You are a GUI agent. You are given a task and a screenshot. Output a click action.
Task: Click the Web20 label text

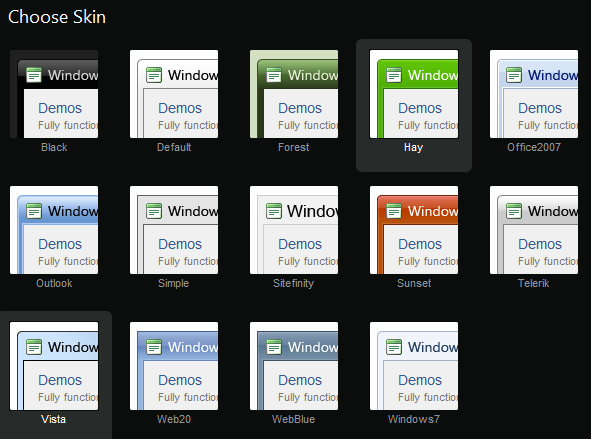pos(174,419)
